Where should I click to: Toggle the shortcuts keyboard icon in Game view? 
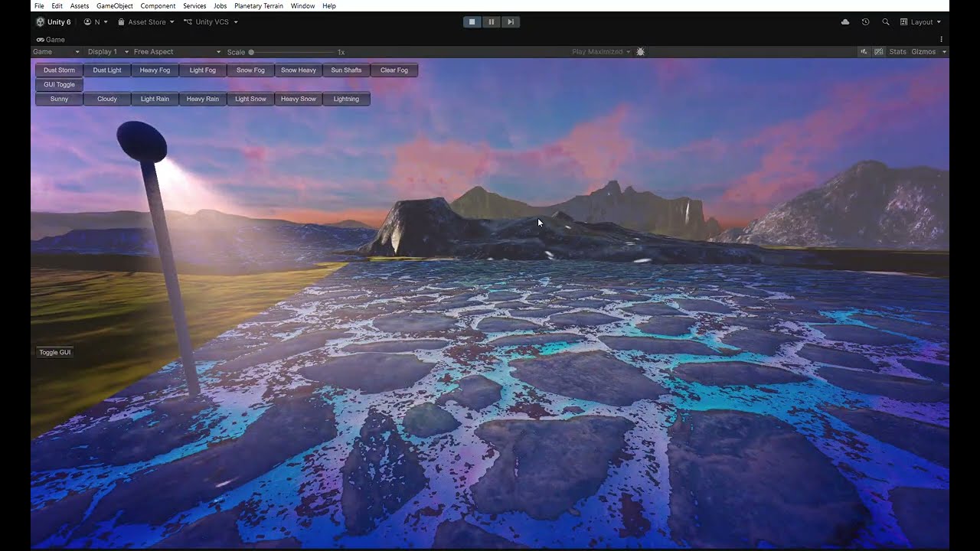[879, 52]
